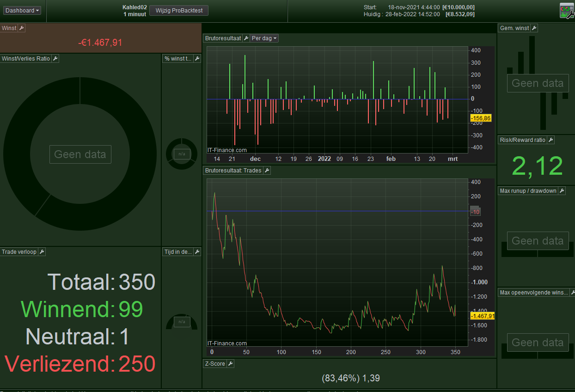The image size is (575, 392).
Task: Click the Trade verloop wrench icon
Action: coord(42,252)
